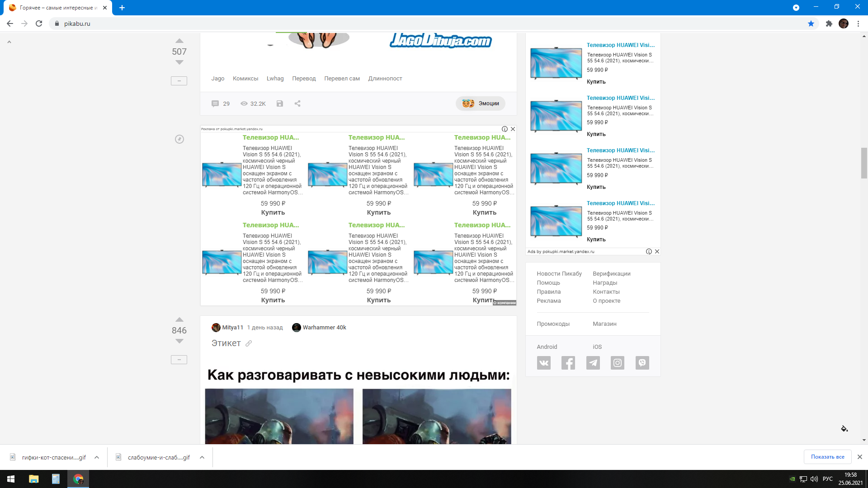Expand menu for гифки-кот-спасени gif download

(97, 457)
